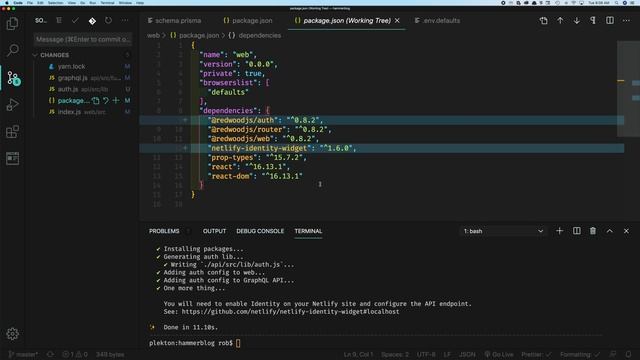Screen dimensions: 640x360
Task: Click notifications bell in status bar
Action: coord(629,354)
